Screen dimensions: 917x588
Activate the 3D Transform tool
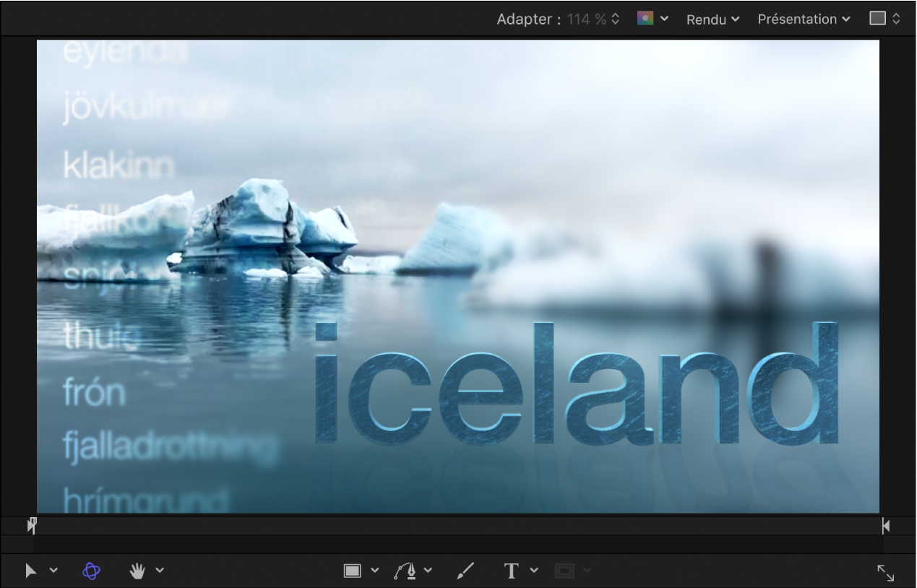tap(91, 571)
